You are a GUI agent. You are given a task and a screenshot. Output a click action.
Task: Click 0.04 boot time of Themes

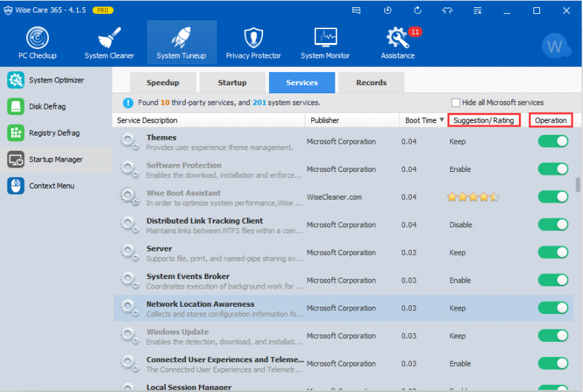[409, 141]
